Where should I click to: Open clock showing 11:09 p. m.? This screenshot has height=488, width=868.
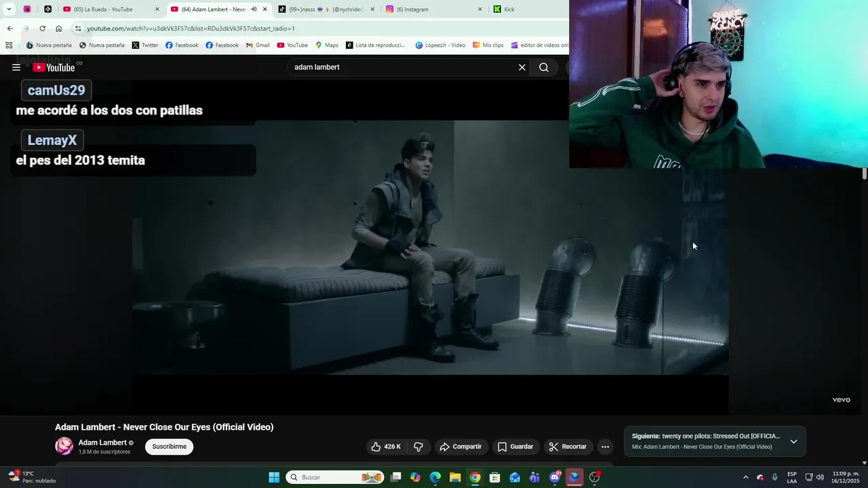pyautogui.click(x=846, y=477)
